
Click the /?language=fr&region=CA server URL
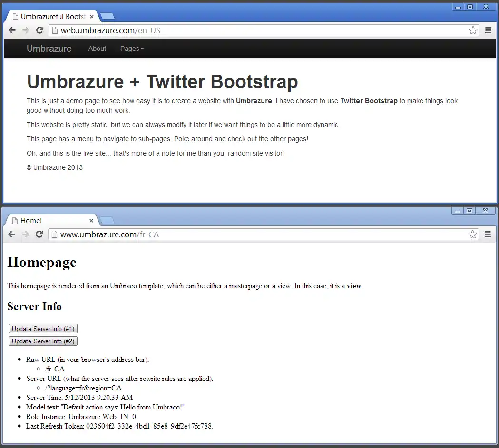pyautogui.click(x=83, y=388)
